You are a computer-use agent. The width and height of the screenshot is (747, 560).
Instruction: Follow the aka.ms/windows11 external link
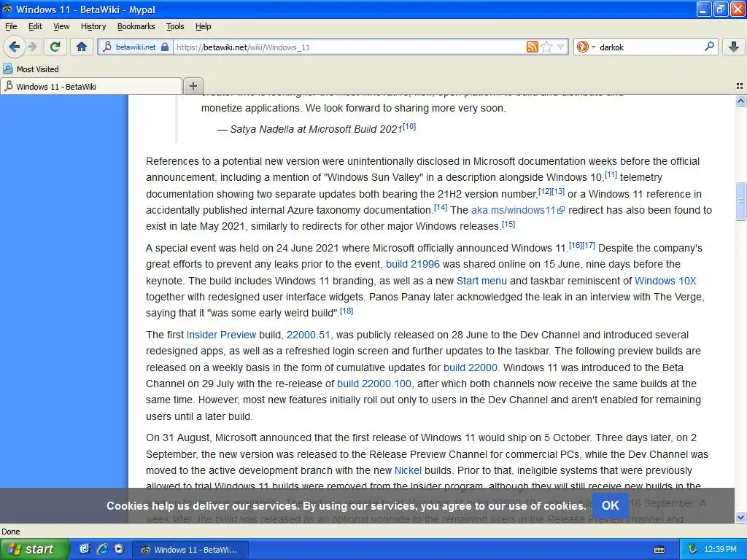(x=517, y=210)
